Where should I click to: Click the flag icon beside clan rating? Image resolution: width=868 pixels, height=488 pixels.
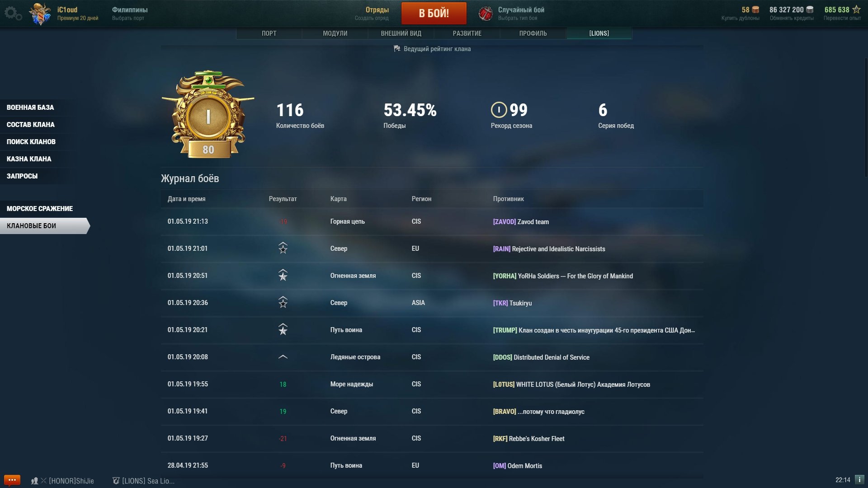pos(397,49)
